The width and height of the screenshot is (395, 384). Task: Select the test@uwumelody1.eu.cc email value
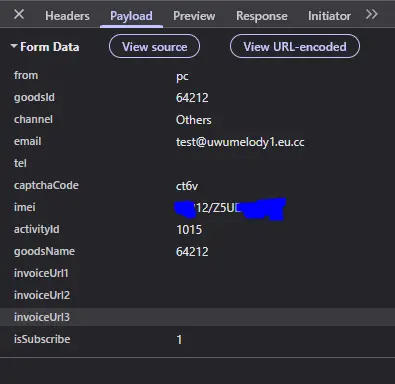point(240,142)
